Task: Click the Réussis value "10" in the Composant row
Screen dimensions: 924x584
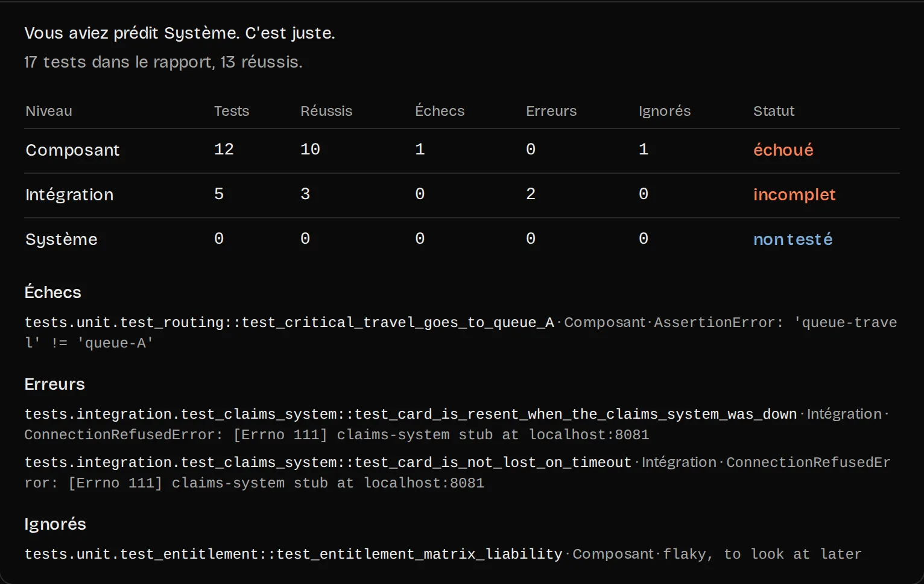Action: coord(310,149)
